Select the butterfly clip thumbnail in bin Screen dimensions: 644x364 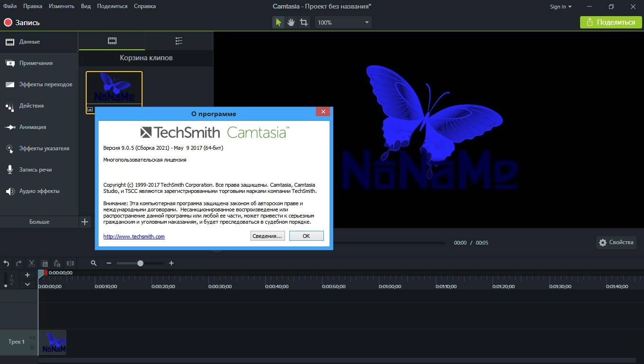pyautogui.click(x=114, y=92)
